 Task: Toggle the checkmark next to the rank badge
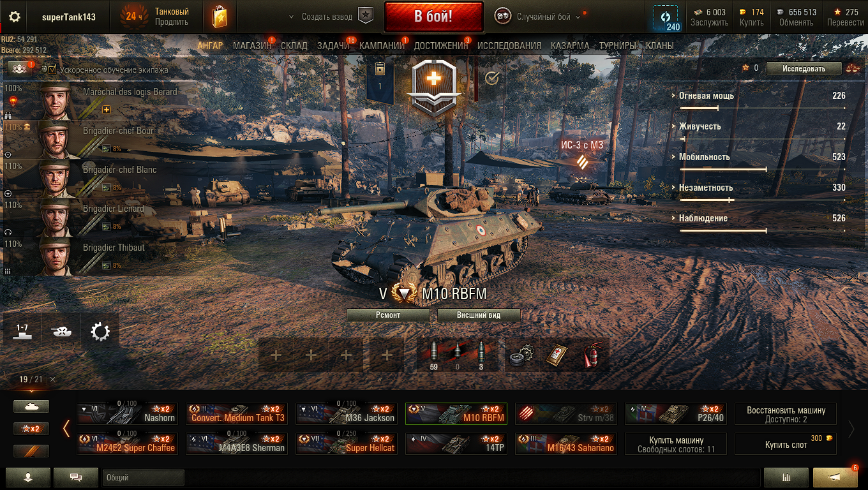(492, 78)
